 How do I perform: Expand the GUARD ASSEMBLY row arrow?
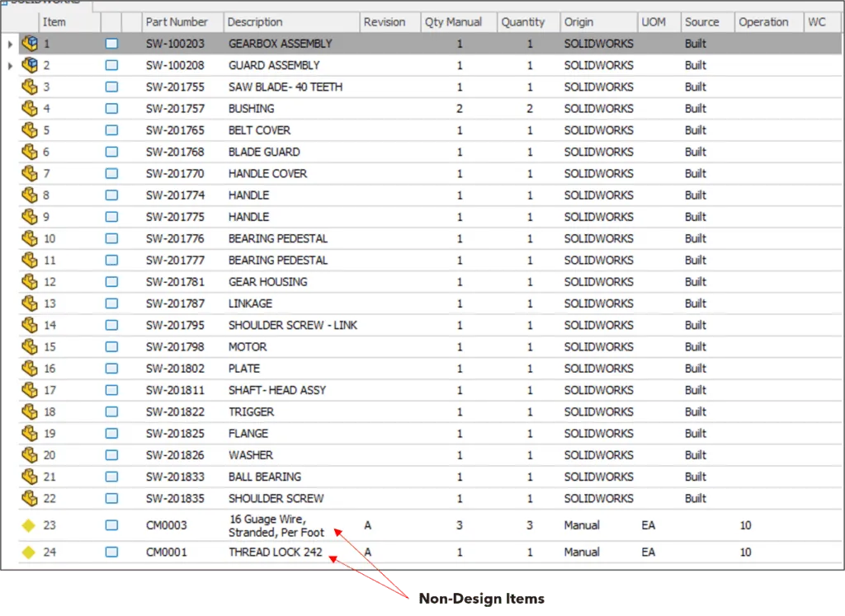point(10,65)
